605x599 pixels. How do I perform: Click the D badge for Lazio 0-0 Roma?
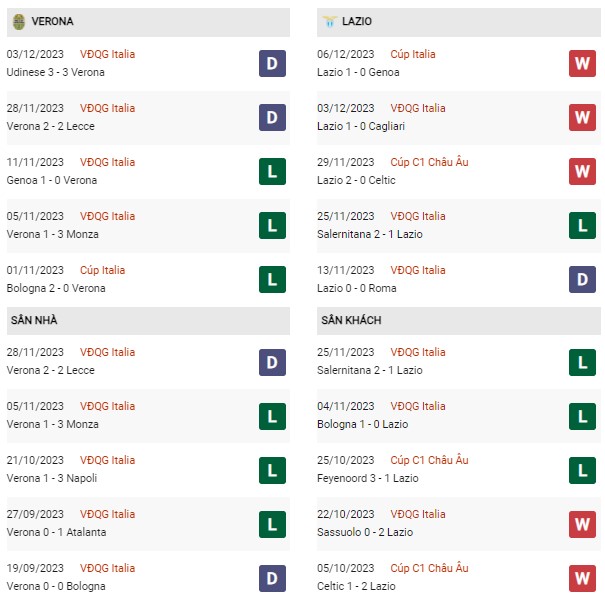pos(582,279)
